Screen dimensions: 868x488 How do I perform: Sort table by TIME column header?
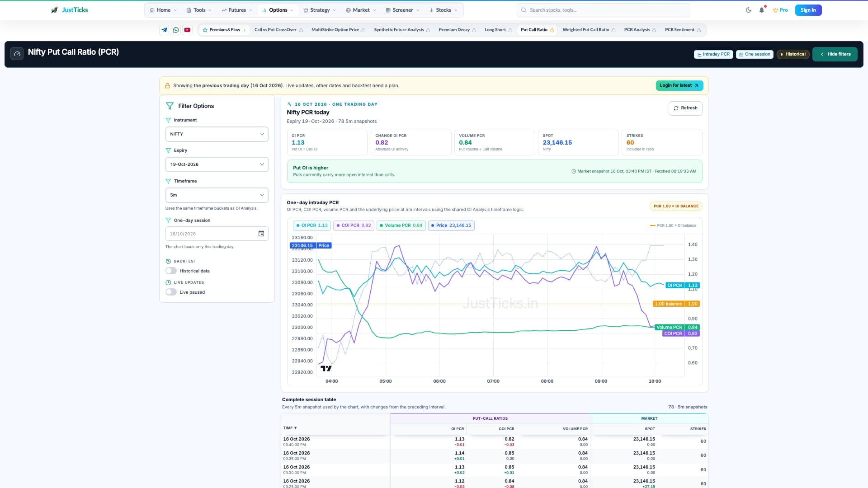pos(290,428)
